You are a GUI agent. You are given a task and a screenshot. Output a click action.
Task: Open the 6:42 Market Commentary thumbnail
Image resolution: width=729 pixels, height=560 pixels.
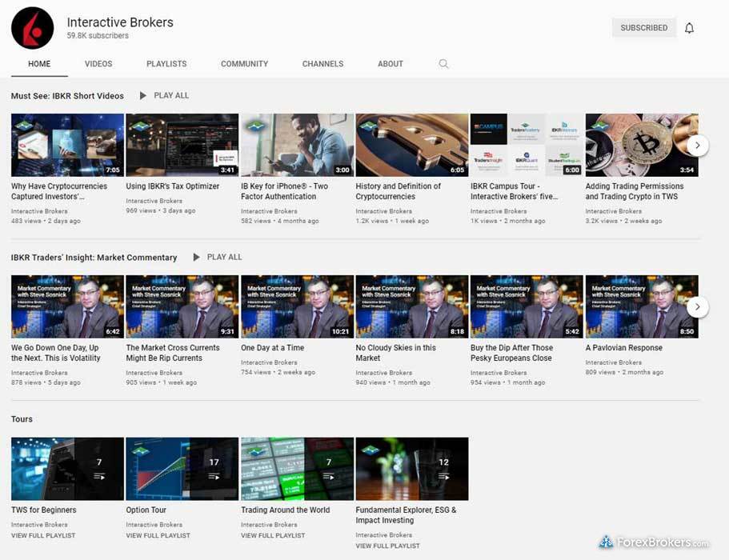tap(67, 306)
